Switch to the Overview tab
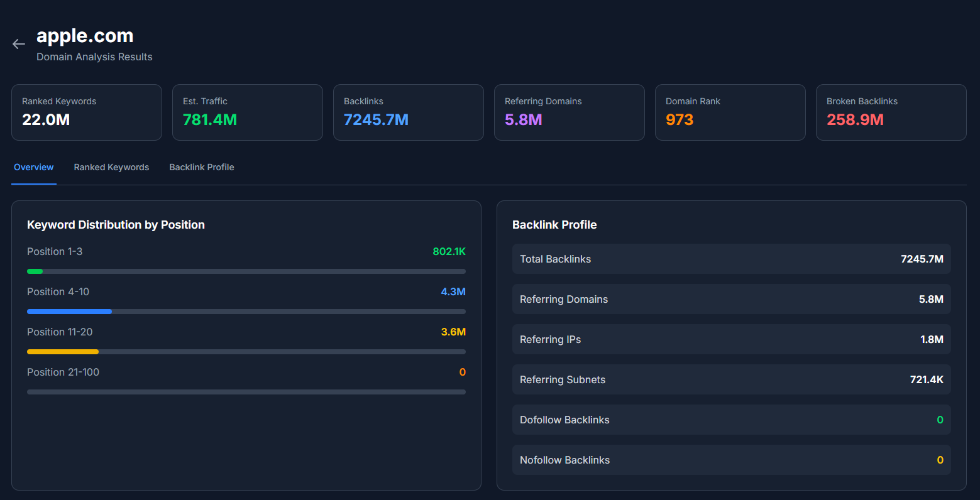 pos(34,167)
